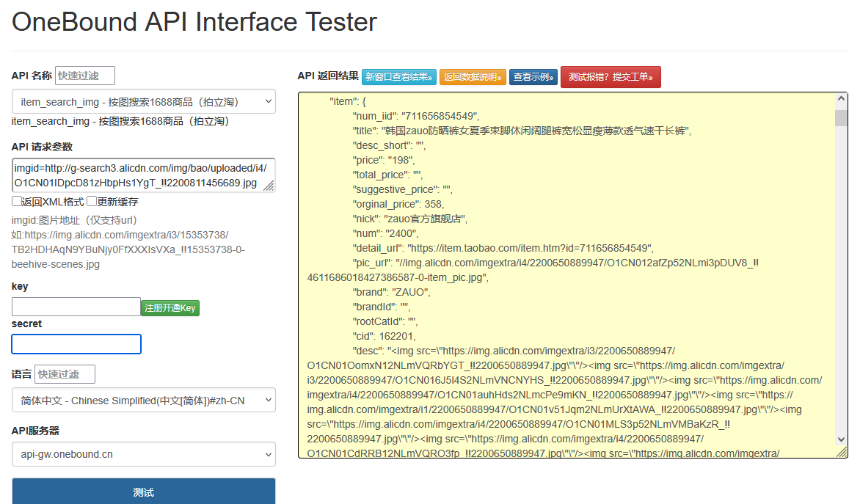Click the "num_iid": "711656854549" line

(x=416, y=116)
